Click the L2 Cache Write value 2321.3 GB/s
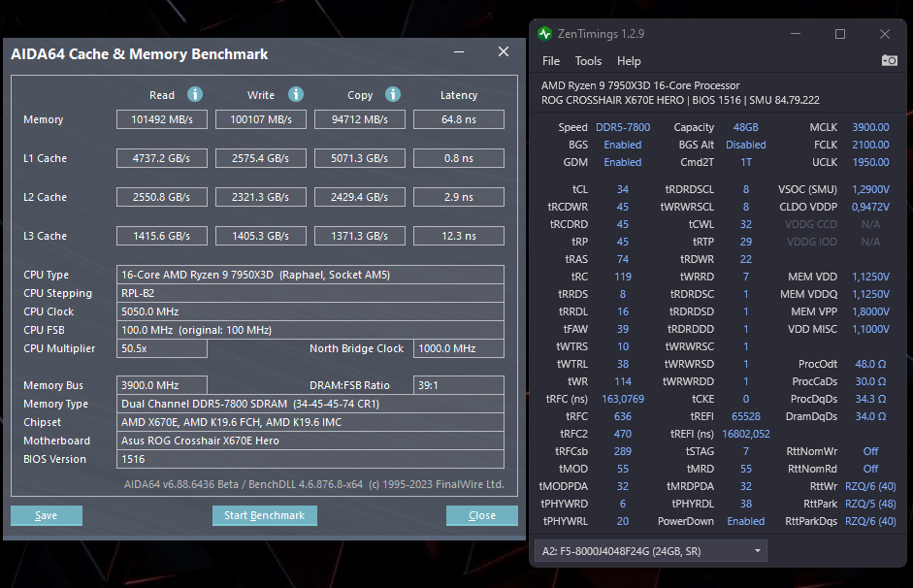Image resolution: width=913 pixels, height=588 pixels. point(261,197)
